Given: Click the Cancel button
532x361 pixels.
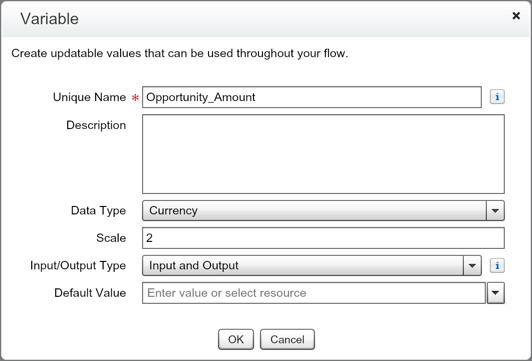Looking at the screenshot, I should 287,339.
